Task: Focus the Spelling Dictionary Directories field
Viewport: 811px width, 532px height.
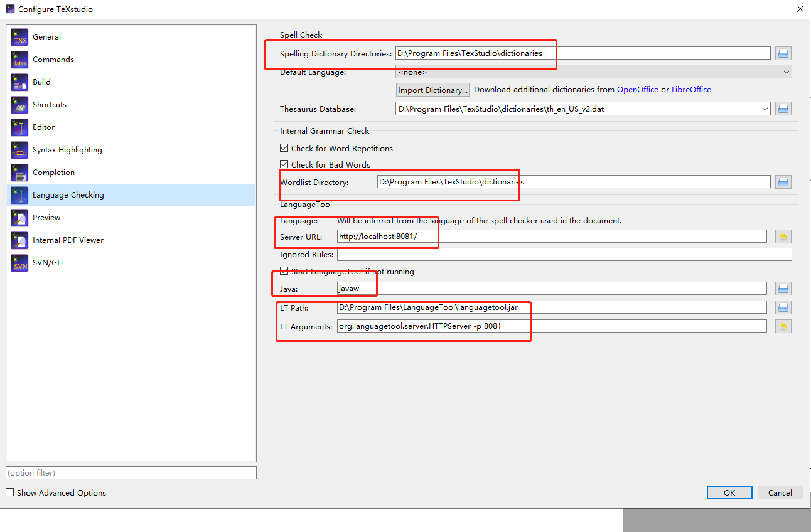Action: pos(583,53)
